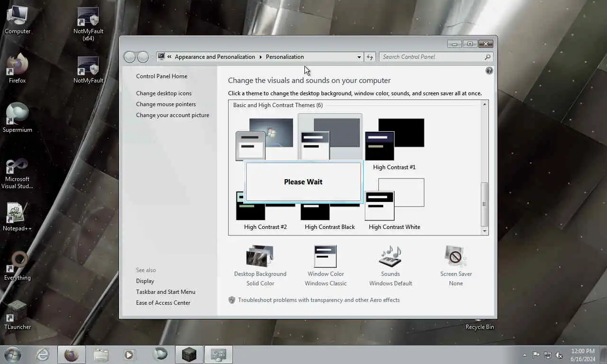Select the Windows 7 Basic theme thumbnail

(x=264, y=138)
